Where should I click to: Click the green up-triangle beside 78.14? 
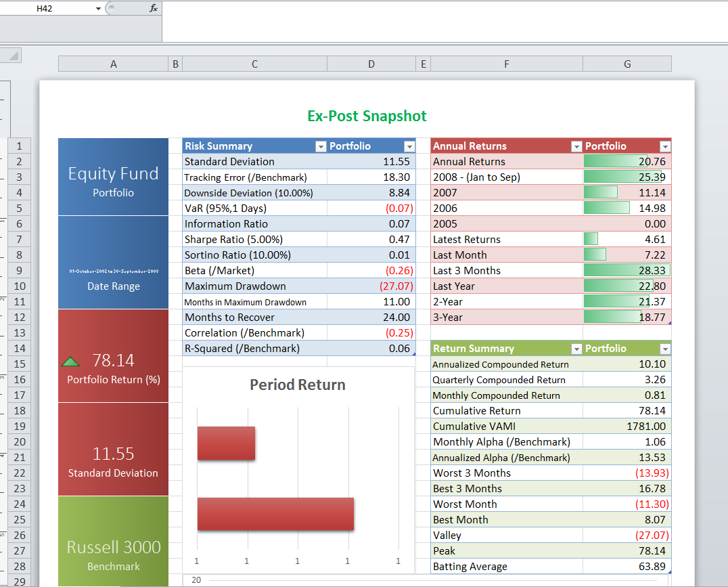click(x=70, y=362)
